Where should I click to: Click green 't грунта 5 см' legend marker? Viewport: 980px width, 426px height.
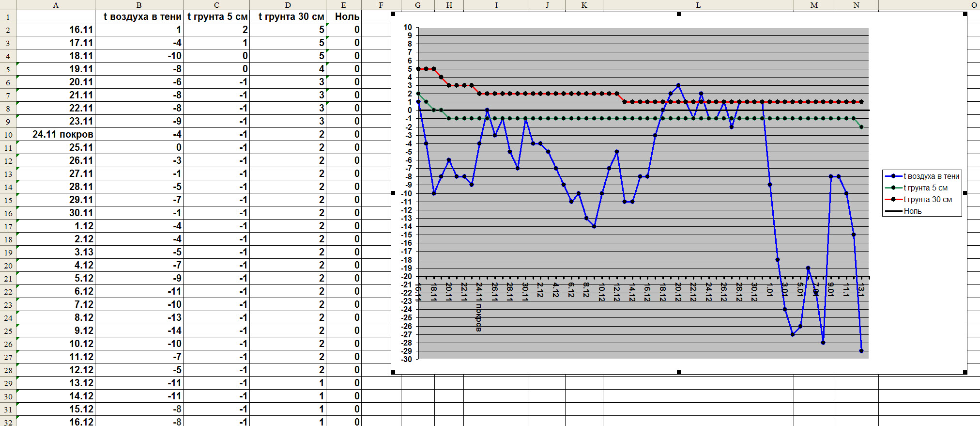pyautogui.click(x=893, y=188)
